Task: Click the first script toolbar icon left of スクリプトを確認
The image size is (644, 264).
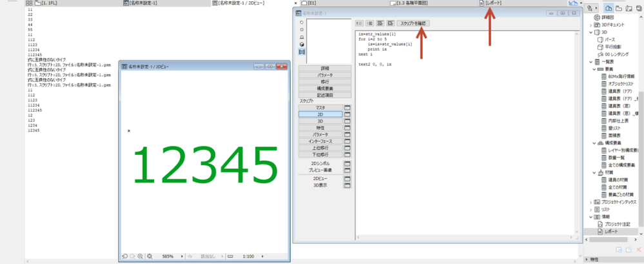Action: coord(358,23)
